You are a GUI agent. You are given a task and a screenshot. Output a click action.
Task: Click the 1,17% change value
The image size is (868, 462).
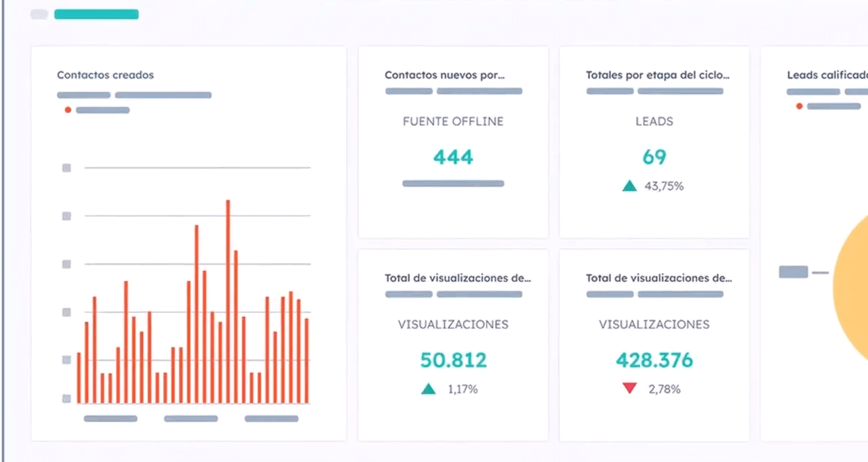pos(462,390)
